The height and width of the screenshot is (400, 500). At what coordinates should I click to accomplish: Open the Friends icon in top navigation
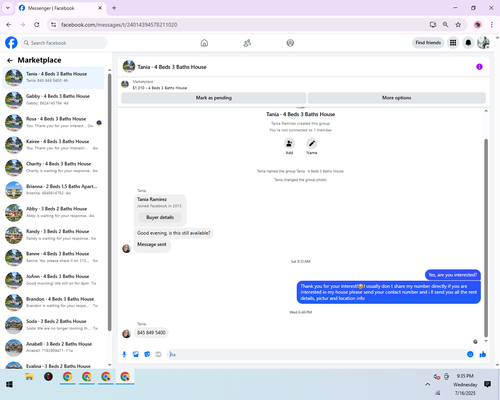click(247, 43)
